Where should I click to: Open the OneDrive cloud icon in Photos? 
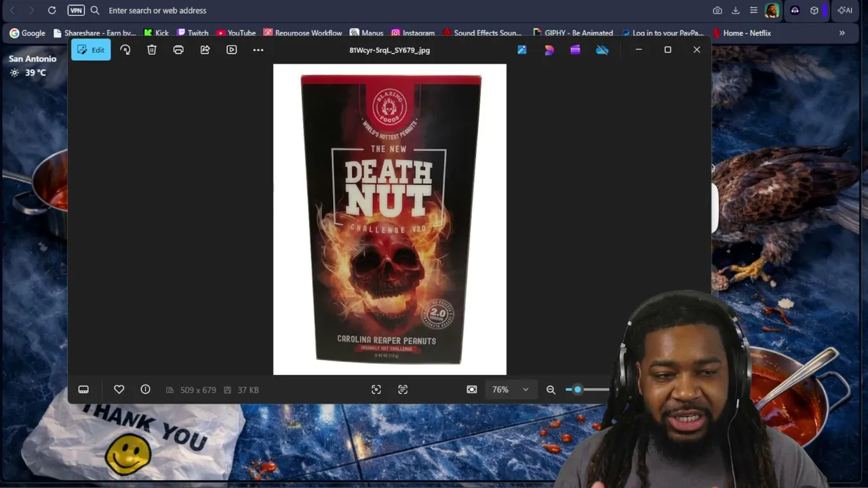tap(602, 49)
